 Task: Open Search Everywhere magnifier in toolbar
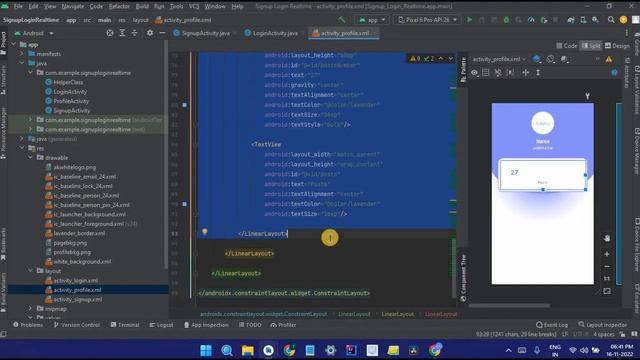611,20
